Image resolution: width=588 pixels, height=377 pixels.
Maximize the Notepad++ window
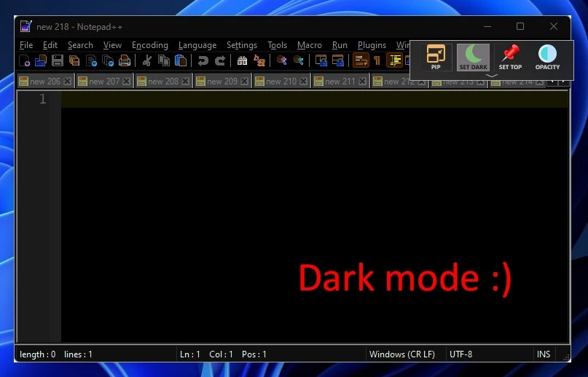(x=520, y=26)
